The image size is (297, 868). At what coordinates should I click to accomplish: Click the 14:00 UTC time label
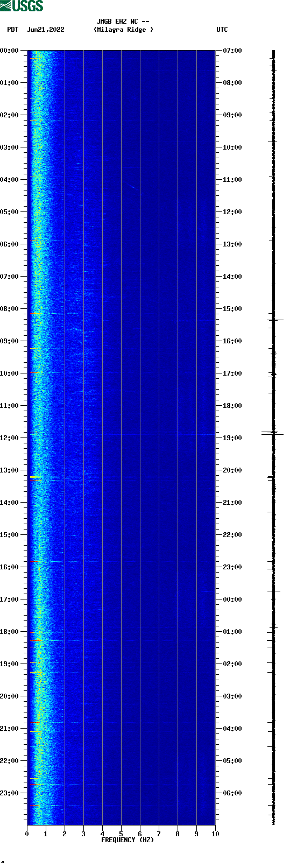click(232, 277)
